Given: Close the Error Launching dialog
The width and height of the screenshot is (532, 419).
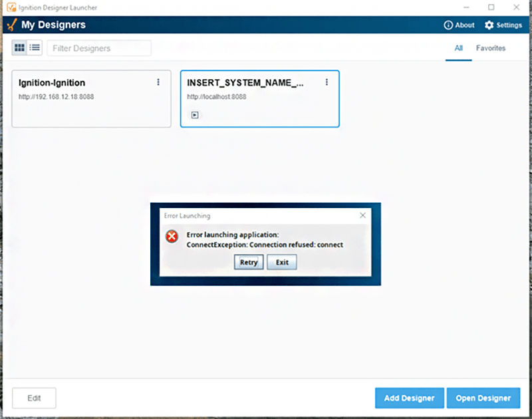Looking at the screenshot, I should click(x=362, y=215).
